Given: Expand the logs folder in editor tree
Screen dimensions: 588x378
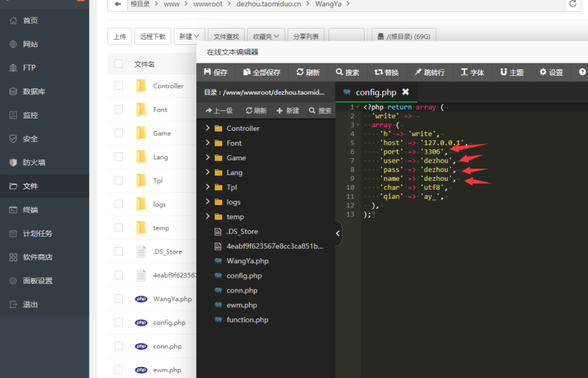Looking at the screenshot, I should click(208, 202).
